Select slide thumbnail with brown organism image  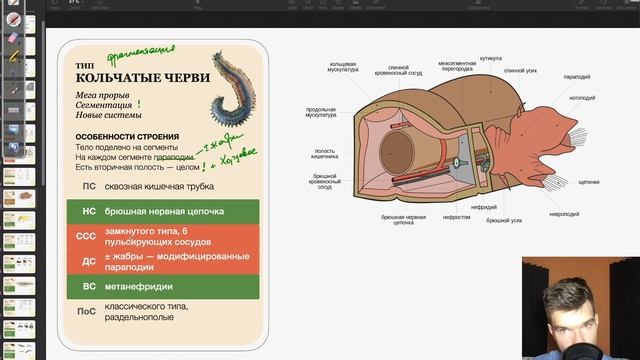pos(19,198)
